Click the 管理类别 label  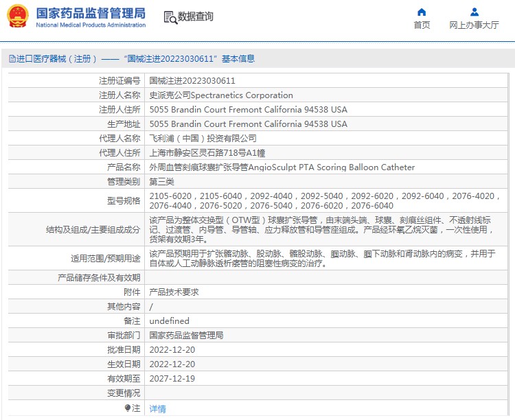point(124,182)
